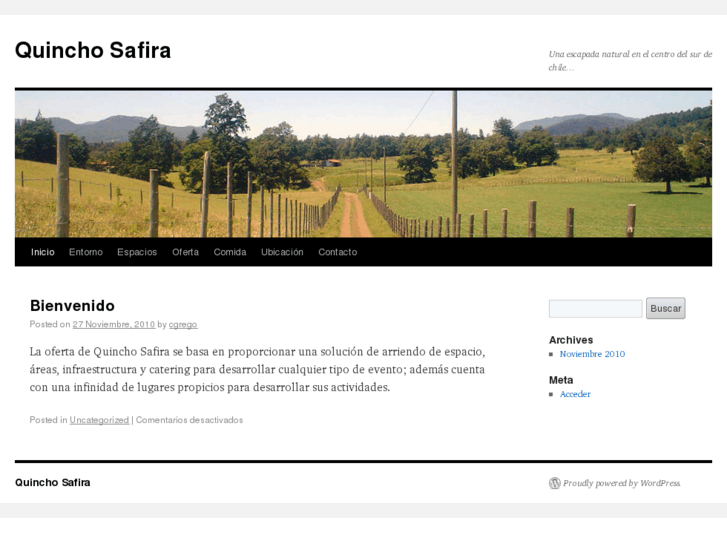Screen dimensions: 727x545
Task: Click the Acceder login link
Action: pos(575,394)
